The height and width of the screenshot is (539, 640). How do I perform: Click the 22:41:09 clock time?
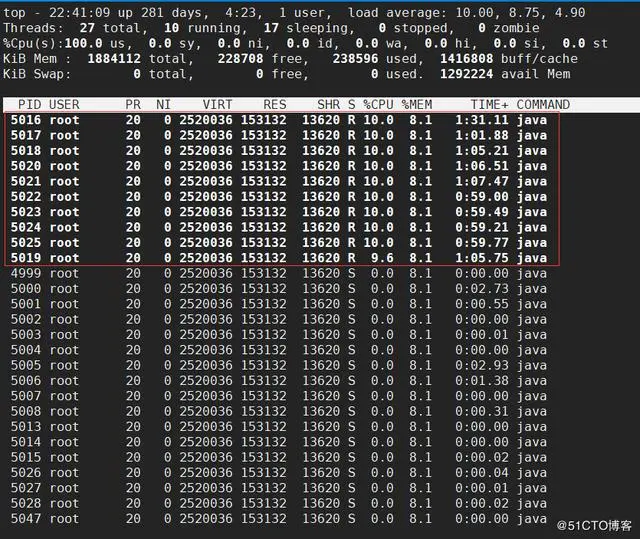80,13
